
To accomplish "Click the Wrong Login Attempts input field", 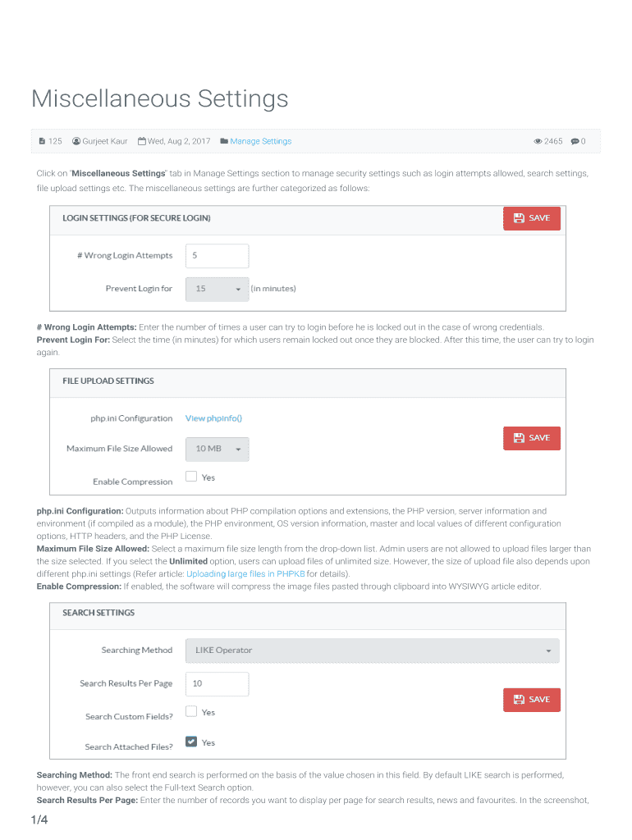I will tap(218, 256).
